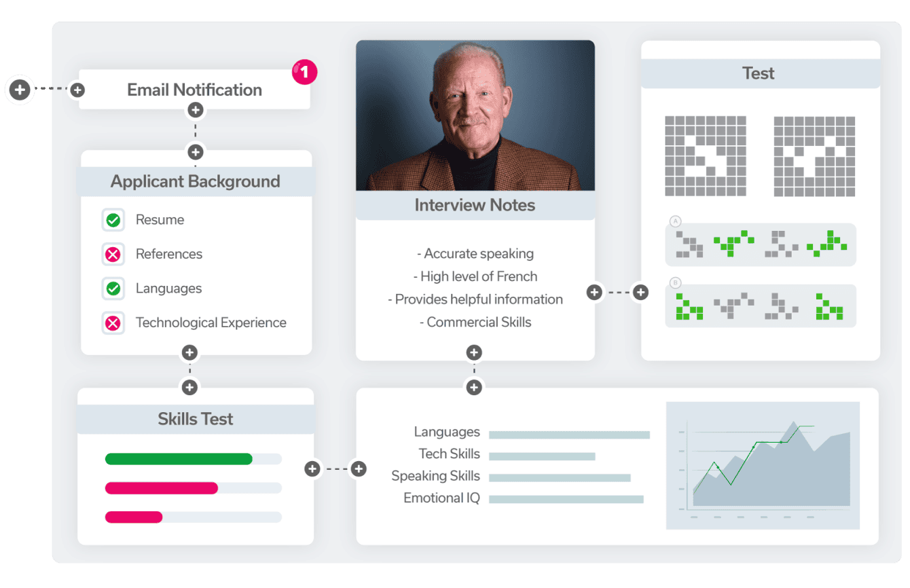Click the Email Notification card

(x=194, y=90)
